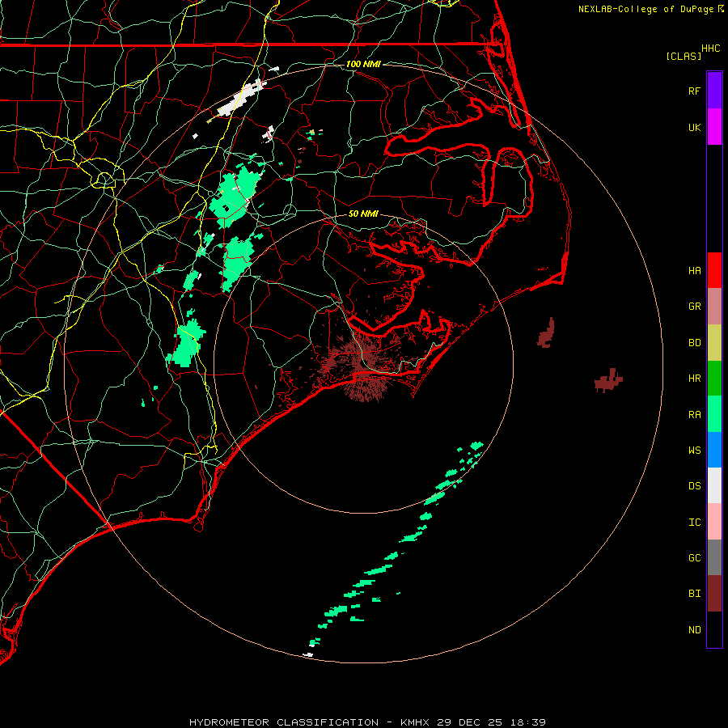The width and height of the screenshot is (728, 728).
Task: Click the ND legend label
Action: coord(694,630)
